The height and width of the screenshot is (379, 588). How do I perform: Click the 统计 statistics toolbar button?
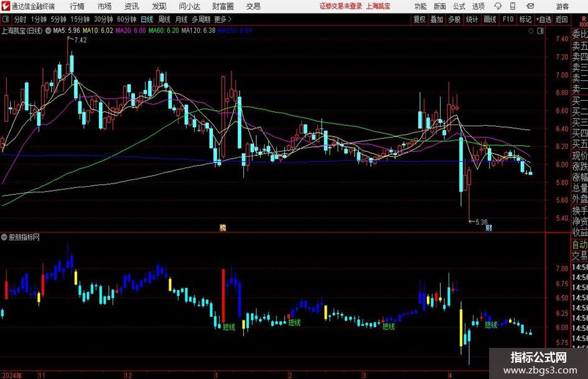point(472,19)
